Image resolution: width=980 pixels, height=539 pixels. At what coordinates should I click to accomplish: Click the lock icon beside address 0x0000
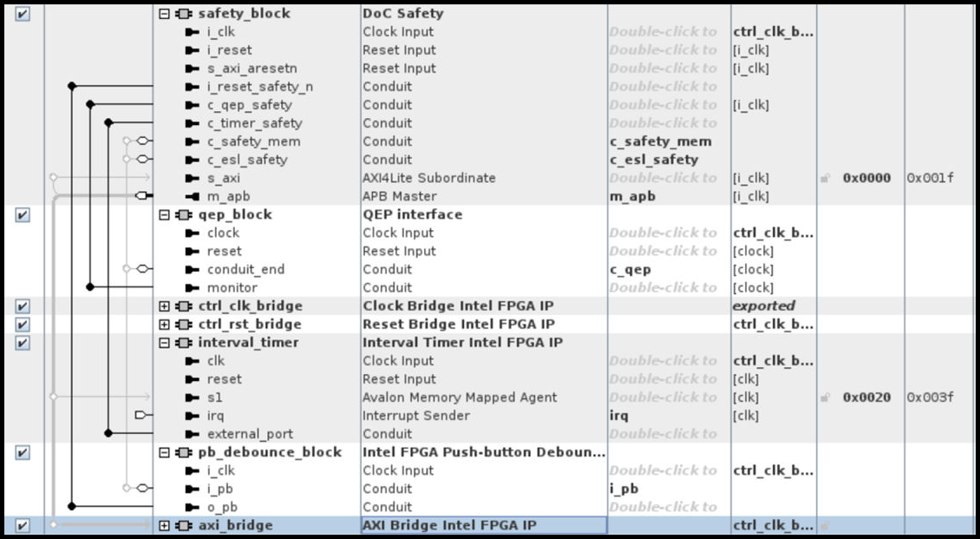[826, 179]
